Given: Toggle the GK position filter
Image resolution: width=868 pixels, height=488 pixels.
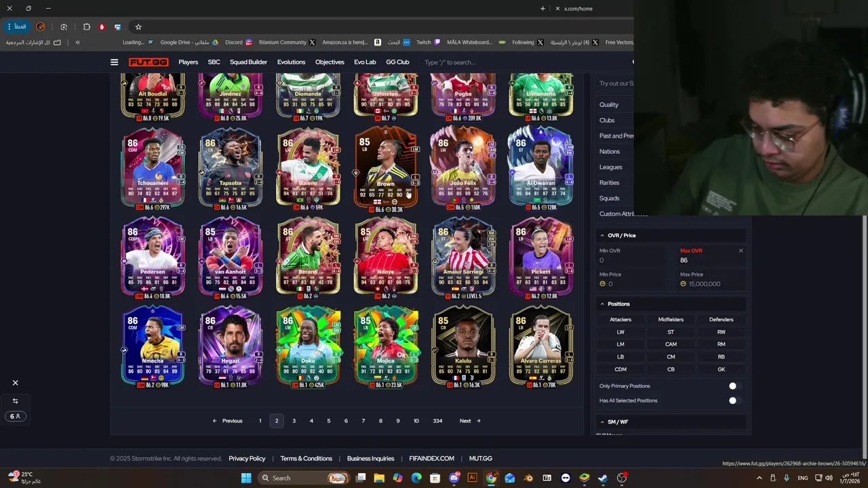Looking at the screenshot, I should (721, 369).
